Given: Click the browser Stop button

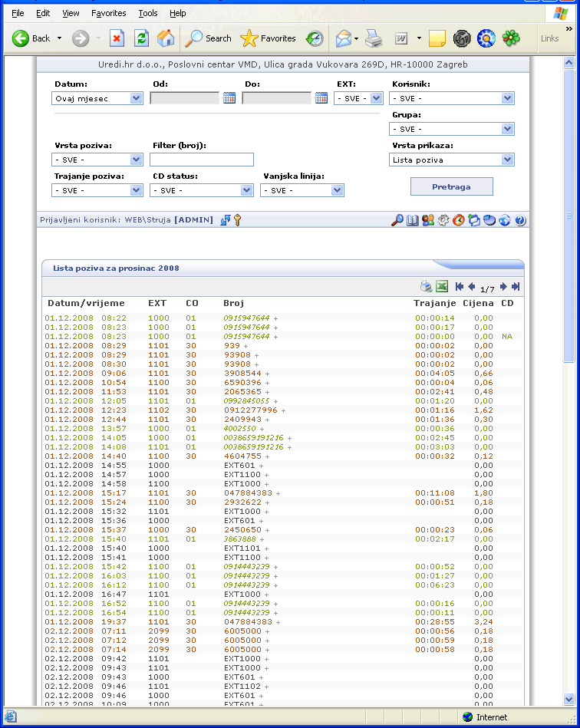Looking at the screenshot, I should pyautogui.click(x=117, y=38).
